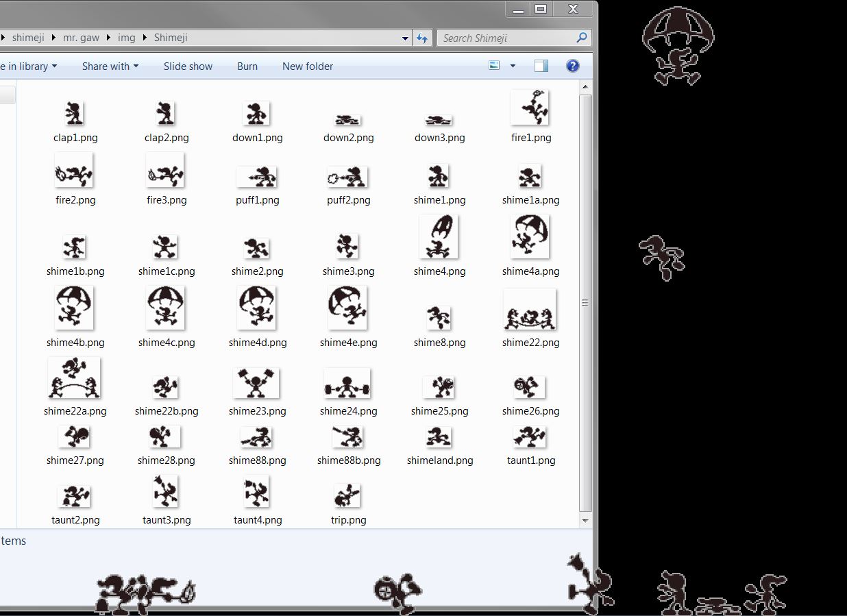Open the address bar history dropdown
This screenshot has width=847, height=616.
pyautogui.click(x=405, y=38)
